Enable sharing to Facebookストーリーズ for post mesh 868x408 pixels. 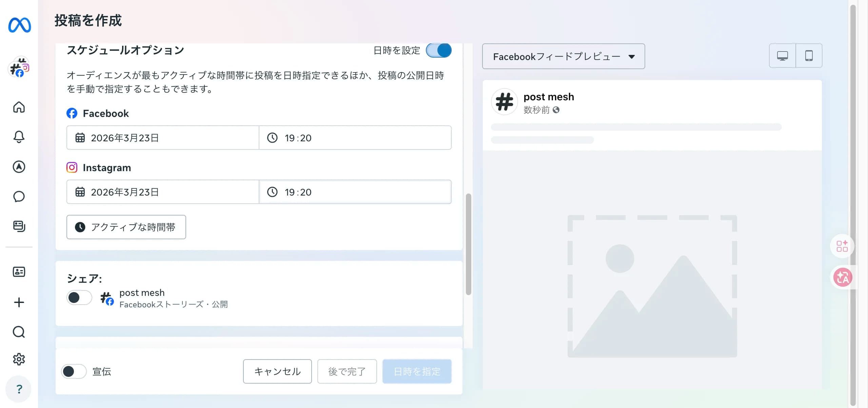click(x=79, y=297)
